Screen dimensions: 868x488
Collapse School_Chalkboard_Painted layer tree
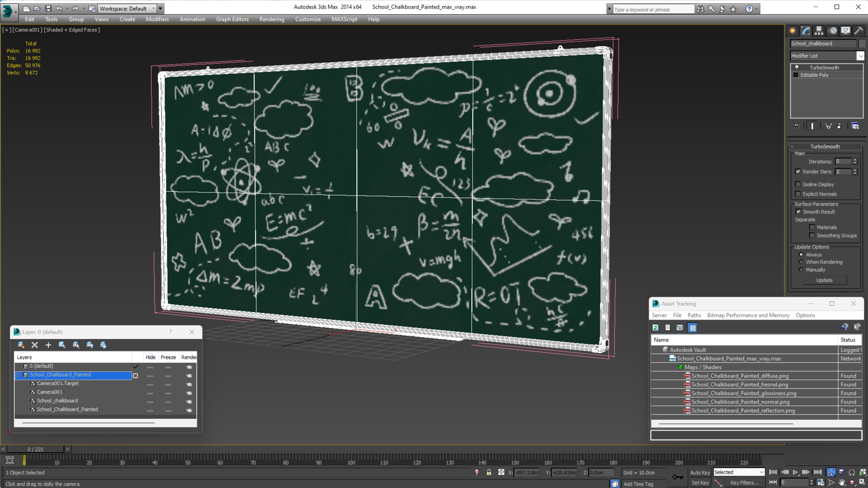coord(19,375)
